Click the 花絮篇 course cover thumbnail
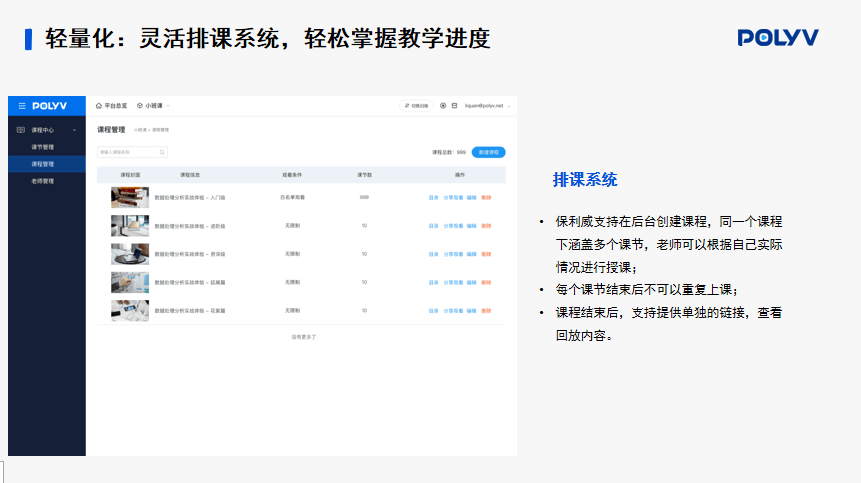861x483 pixels. pyautogui.click(x=130, y=311)
